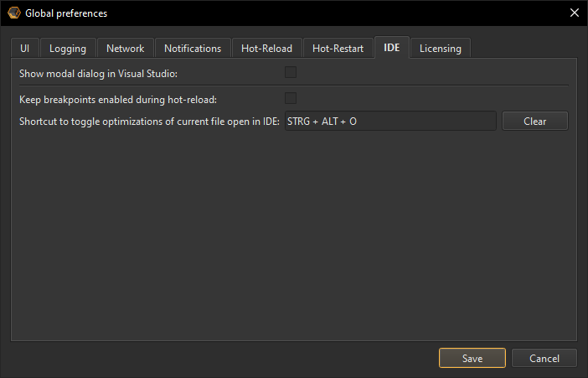Enable Show modal dialog in Visual Studio
This screenshot has height=378, width=588.
point(291,72)
